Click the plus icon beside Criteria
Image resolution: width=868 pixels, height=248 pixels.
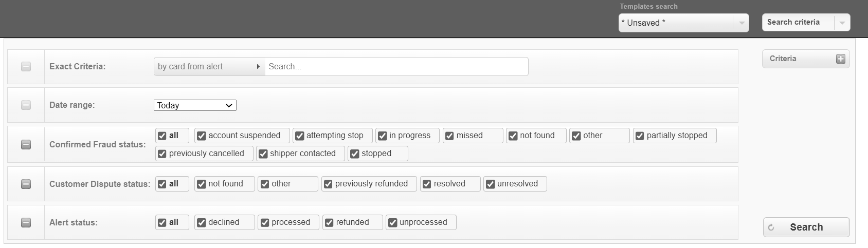pos(840,59)
